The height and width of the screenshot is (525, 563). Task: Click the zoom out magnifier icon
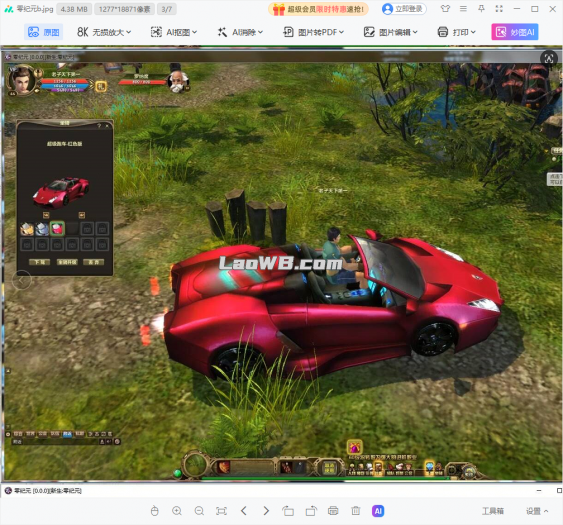(199, 511)
